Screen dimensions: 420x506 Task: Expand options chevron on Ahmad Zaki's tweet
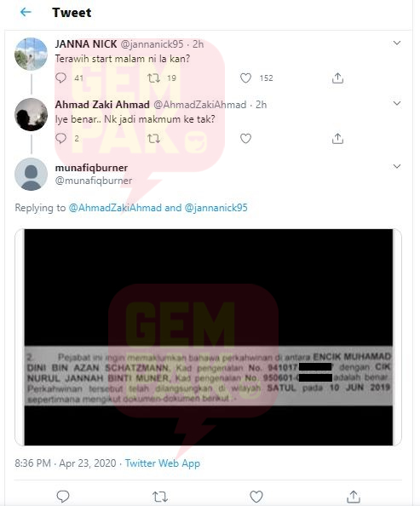(x=397, y=103)
